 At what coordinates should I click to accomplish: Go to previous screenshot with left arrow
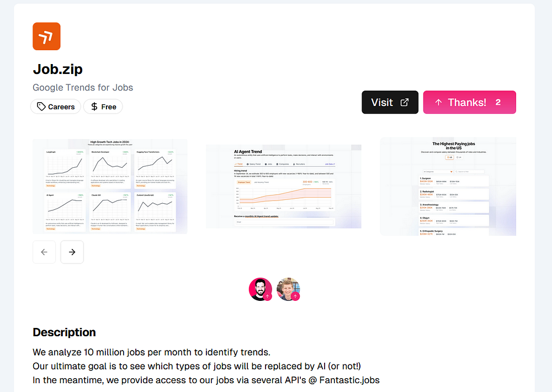click(x=44, y=252)
